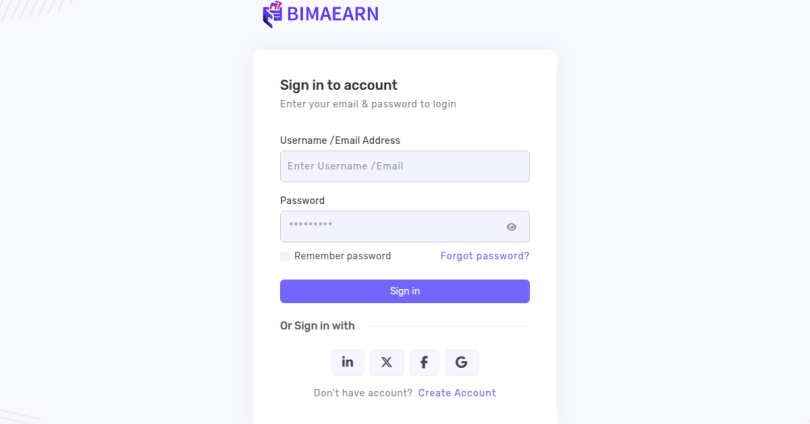Sign in with the LinkedIn icon
Viewport: 810px width, 424px height.
(348, 362)
